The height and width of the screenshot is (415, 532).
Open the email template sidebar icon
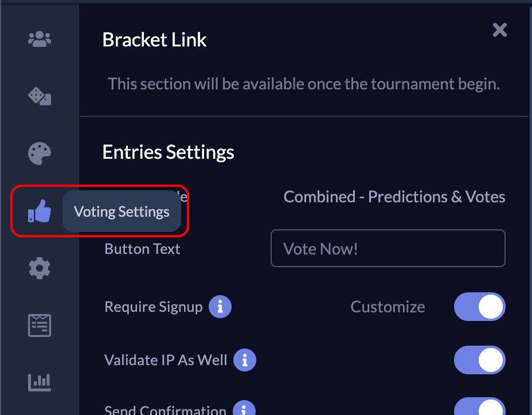click(x=39, y=325)
